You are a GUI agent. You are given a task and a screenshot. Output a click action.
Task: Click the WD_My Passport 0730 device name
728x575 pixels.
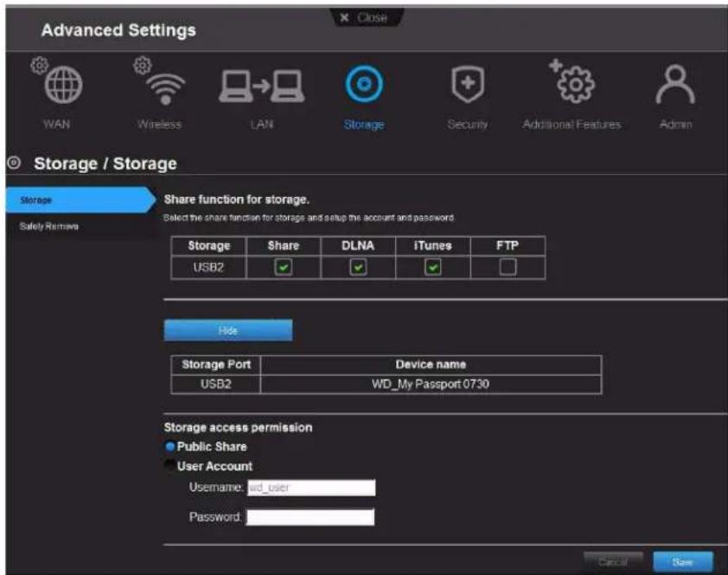click(x=431, y=384)
